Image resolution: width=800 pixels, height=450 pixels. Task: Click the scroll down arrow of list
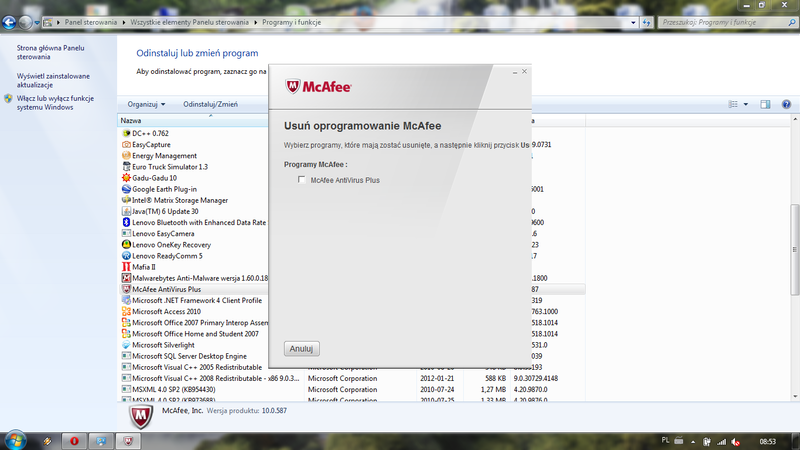pyautogui.click(x=795, y=396)
